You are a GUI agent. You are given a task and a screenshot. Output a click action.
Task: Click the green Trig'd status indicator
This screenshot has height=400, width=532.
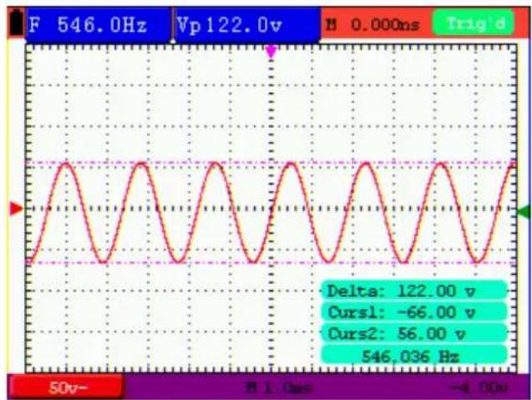[474, 23]
